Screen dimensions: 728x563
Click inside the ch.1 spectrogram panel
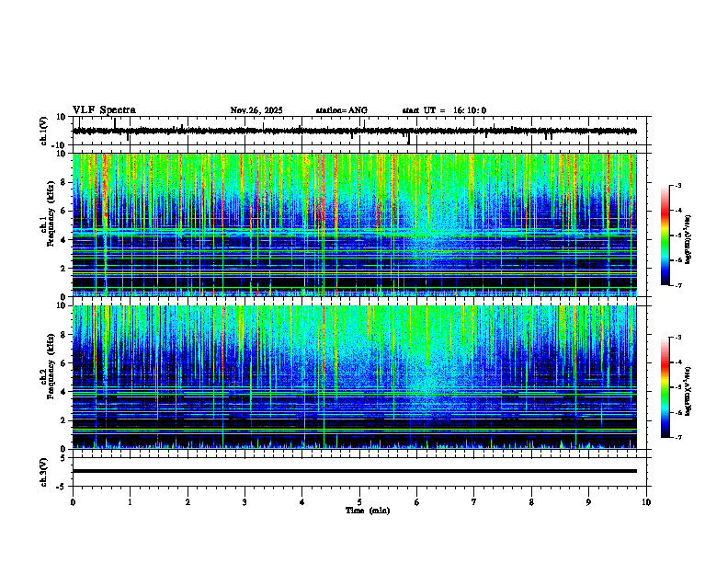(355, 224)
